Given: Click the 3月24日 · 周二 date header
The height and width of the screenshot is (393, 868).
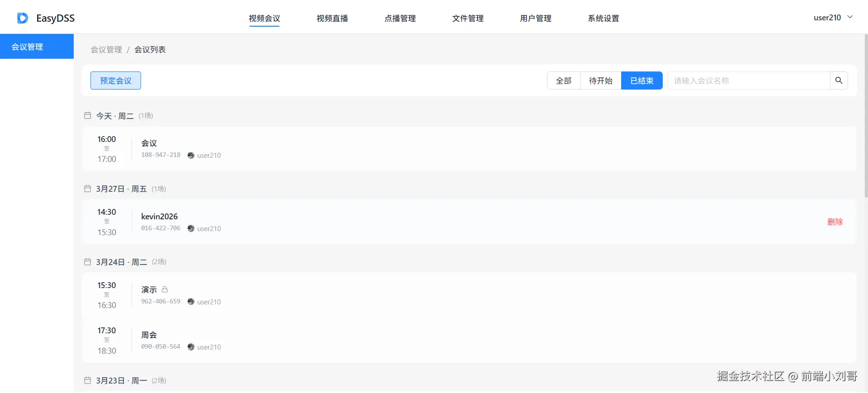Looking at the screenshot, I should [121, 262].
